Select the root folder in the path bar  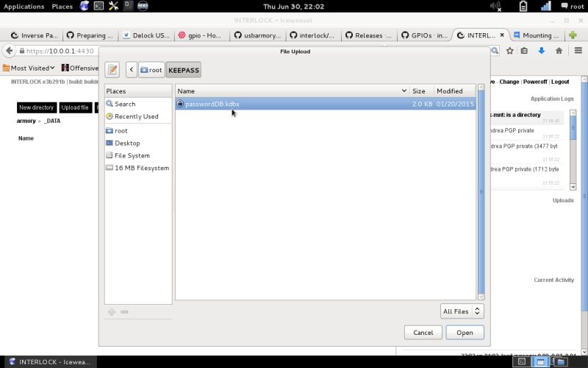[x=151, y=70]
